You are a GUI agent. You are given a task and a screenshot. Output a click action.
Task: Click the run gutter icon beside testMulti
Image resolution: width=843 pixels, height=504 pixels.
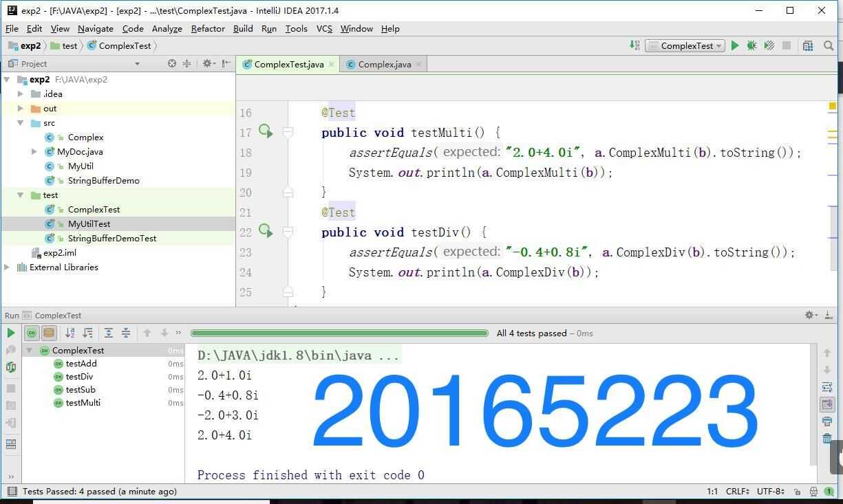(x=266, y=131)
